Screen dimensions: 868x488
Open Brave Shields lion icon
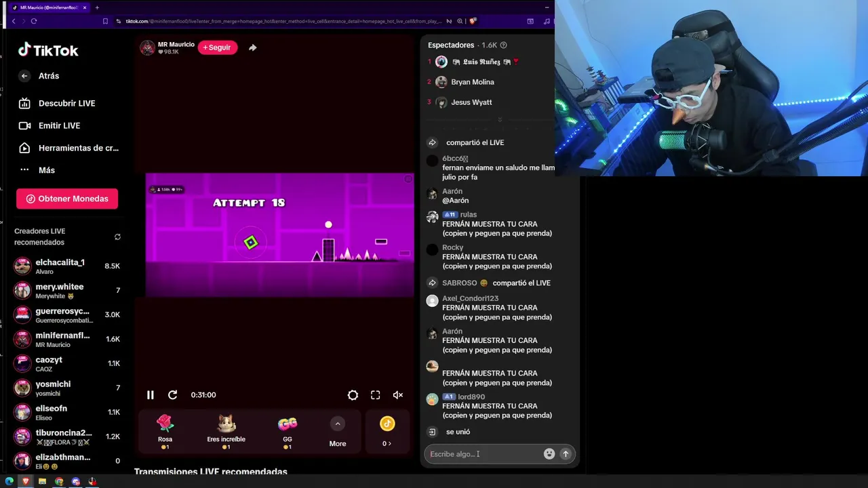[x=473, y=21]
